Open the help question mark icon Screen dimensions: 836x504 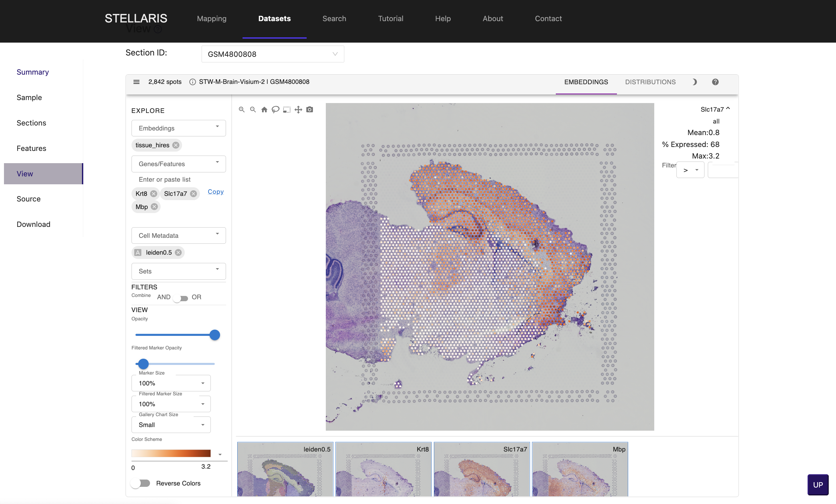click(x=715, y=82)
